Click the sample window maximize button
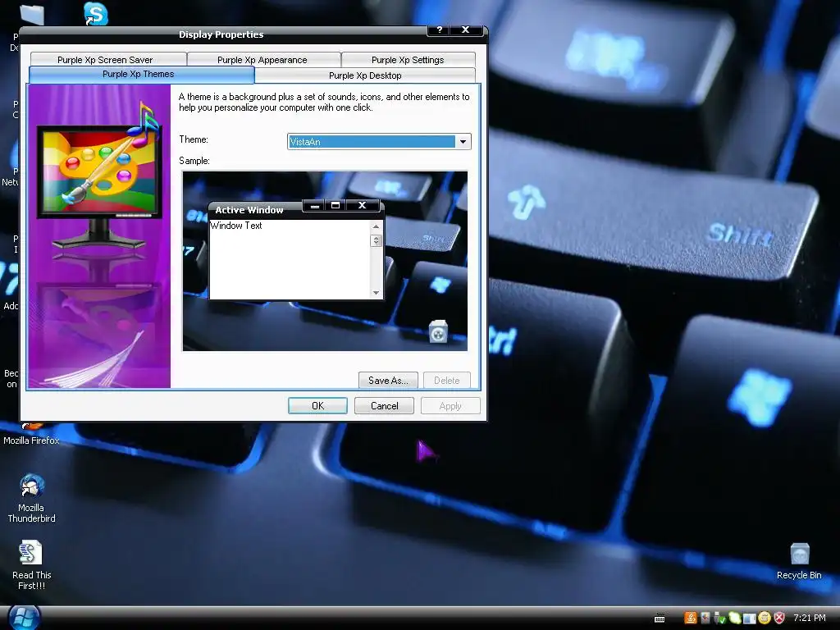This screenshot has width=840, height=630. (336, 205)
